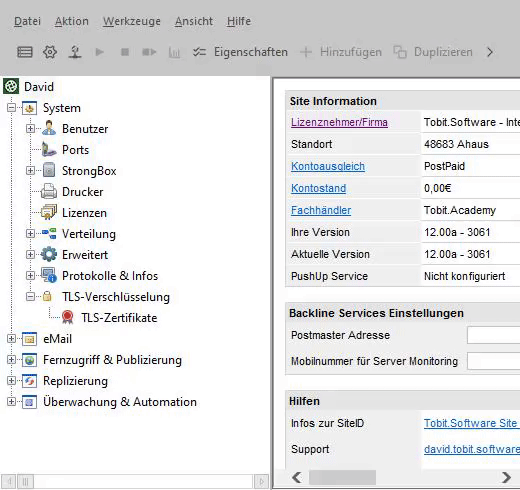
Task: Click the joystick-shaped toolbar icon
Action: [x=75, y=52]
